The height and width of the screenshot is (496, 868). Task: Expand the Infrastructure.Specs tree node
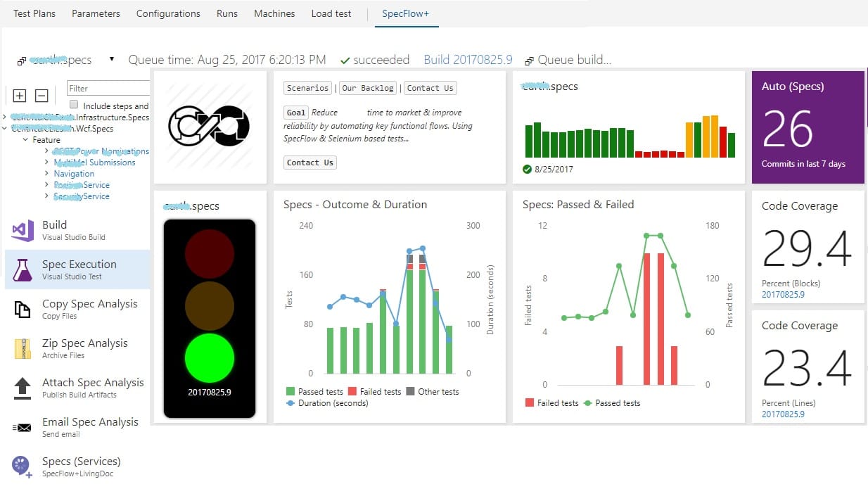point(5,117)
